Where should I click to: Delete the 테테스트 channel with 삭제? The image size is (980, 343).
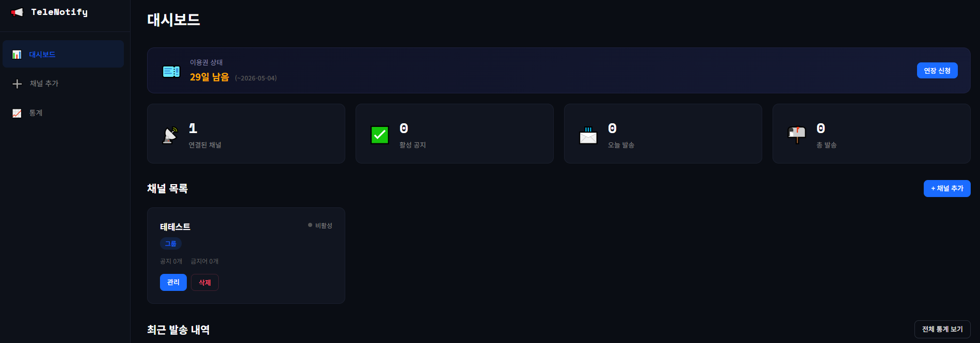pyautogui.click(x=205, y=283)
